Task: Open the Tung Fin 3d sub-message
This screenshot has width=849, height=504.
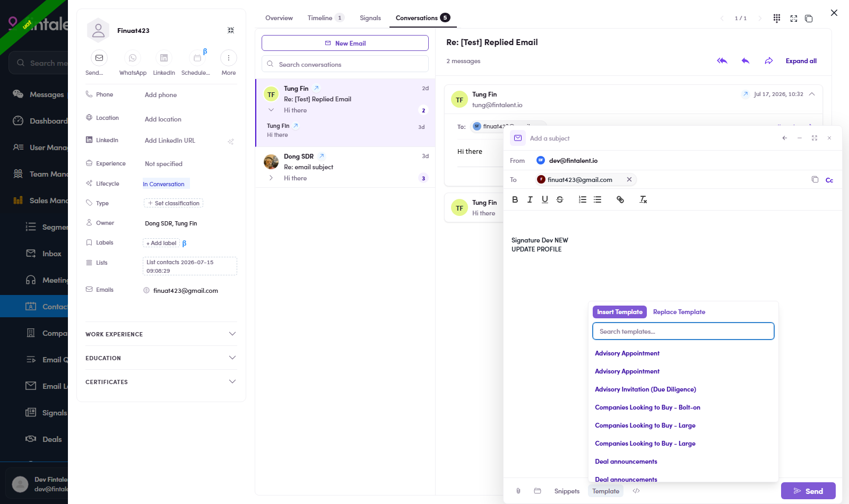Action: click(345, 131)
